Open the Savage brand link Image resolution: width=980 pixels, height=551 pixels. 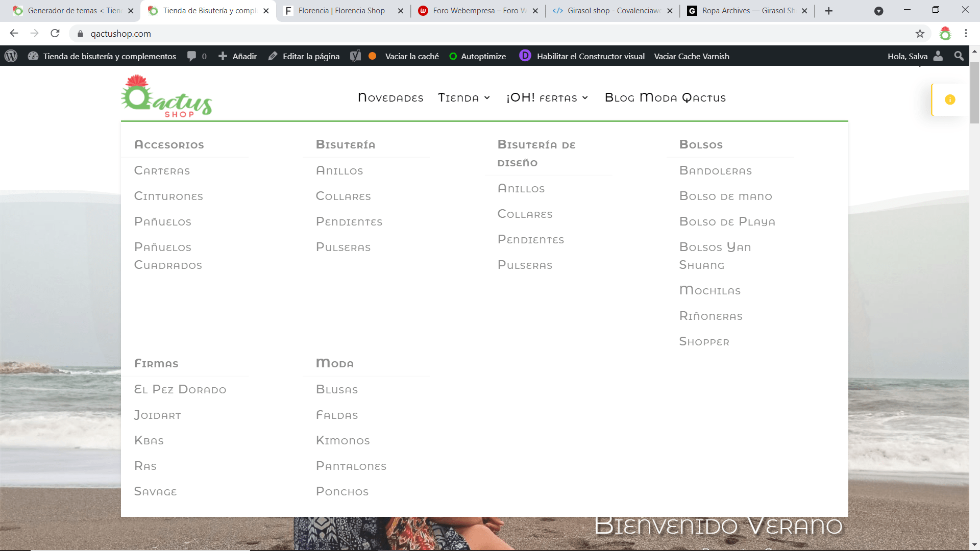coord(156,492)
